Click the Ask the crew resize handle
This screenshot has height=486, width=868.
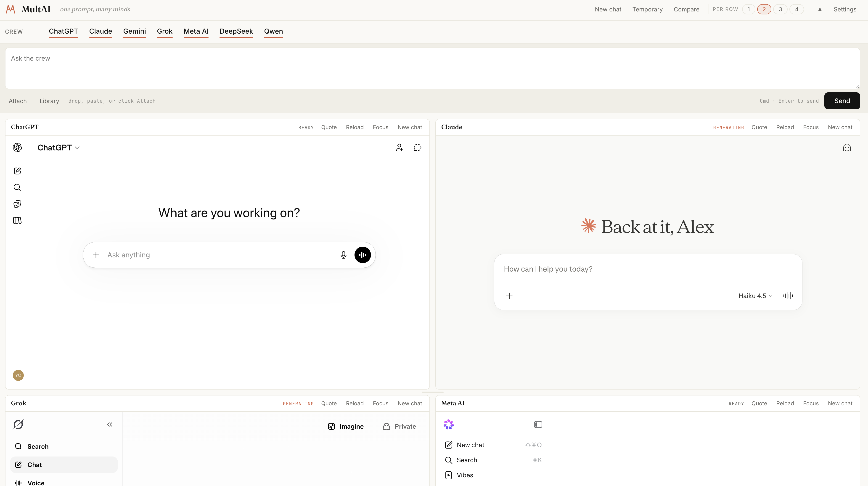pyautogui.click(x=857, y=87)
